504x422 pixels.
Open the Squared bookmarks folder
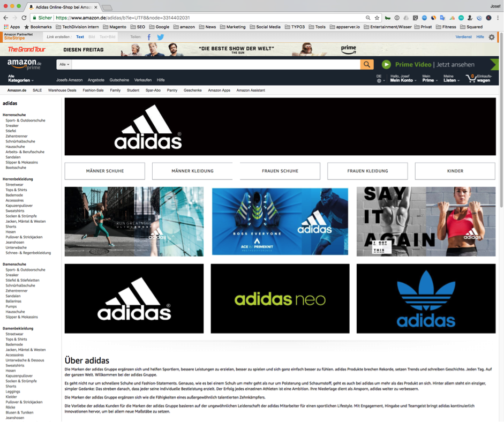pyautogui.click(x=471, y=27)
